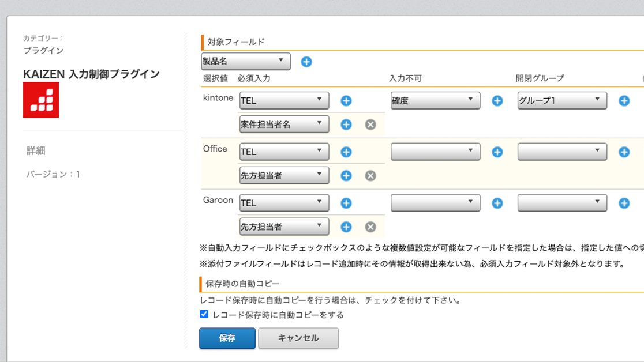Click the バージョン：1 text
This screenshot has height=362, width=644.
pos(53,174)
